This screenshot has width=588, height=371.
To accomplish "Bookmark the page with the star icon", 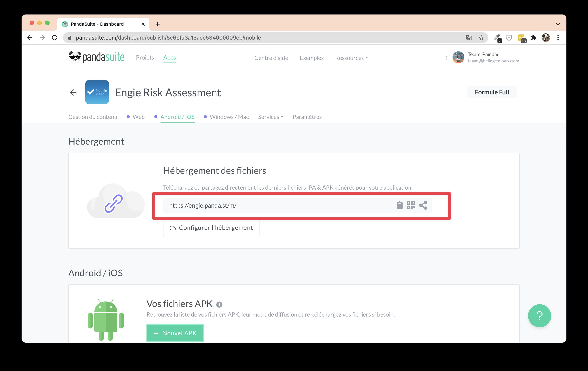I will [481, 38].
